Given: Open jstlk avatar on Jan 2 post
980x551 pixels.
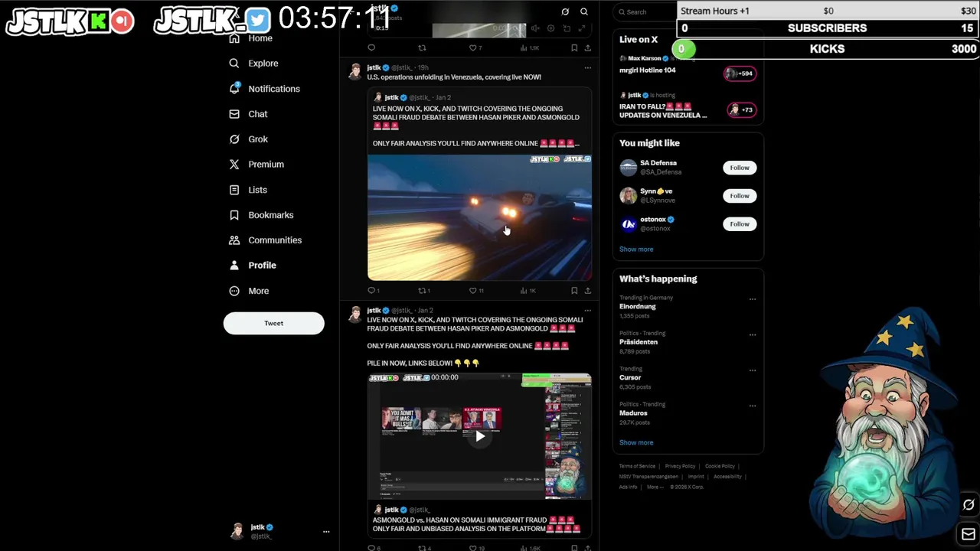Looking at the screenshot, I should (x=354, y=314).
